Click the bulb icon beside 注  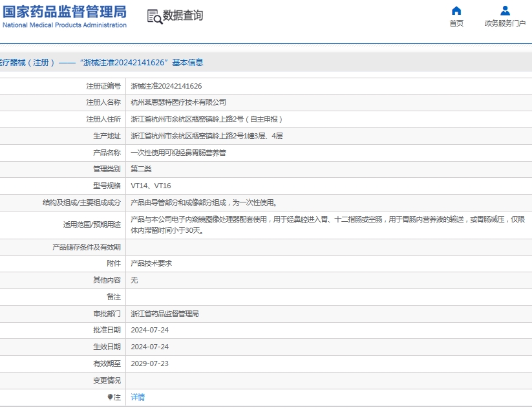click(x=110, y=397)
